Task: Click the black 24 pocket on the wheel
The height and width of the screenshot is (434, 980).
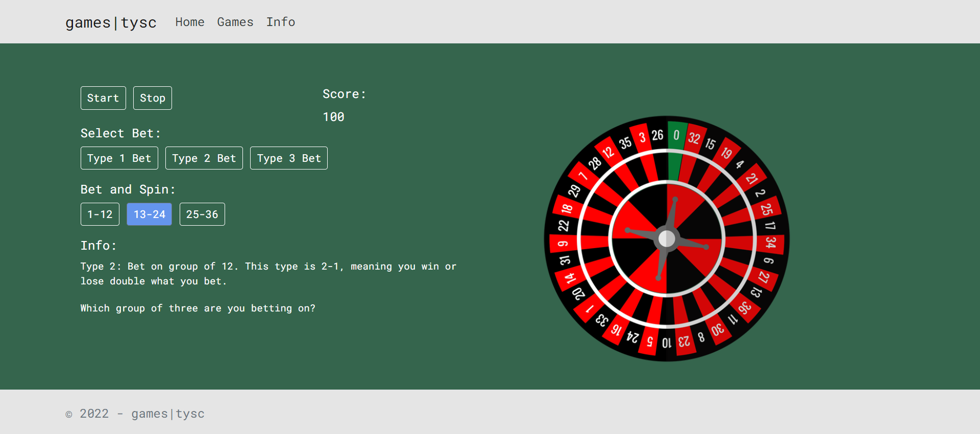Action: pyautogui.click(x=633, y=337)
